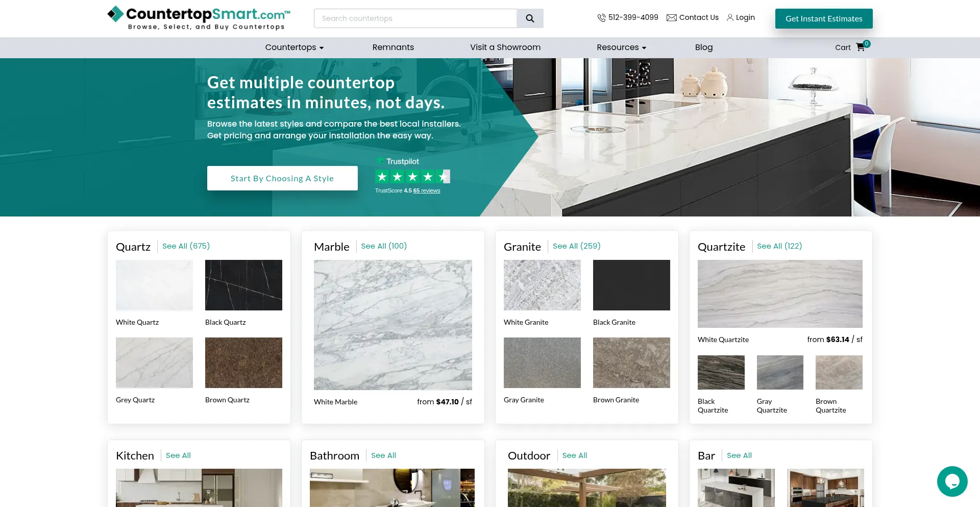
Task: Click the envelope Contact Us icon
Action: (672, 18)
